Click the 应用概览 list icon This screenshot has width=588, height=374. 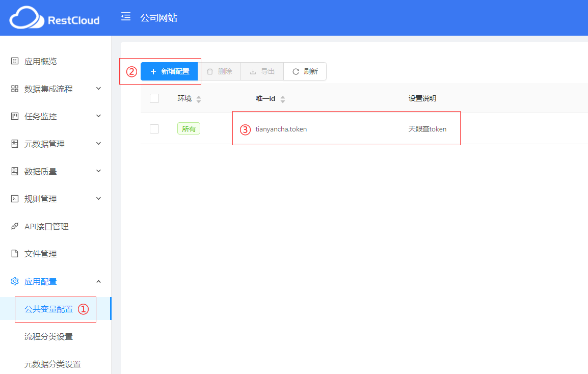pyautogui.click(x=15, y=61)
